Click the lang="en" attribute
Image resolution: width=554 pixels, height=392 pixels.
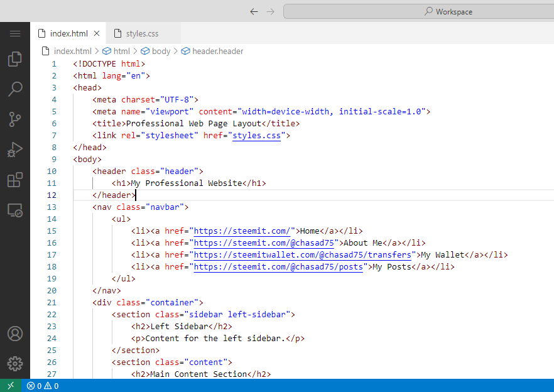(x=124, y=76)
